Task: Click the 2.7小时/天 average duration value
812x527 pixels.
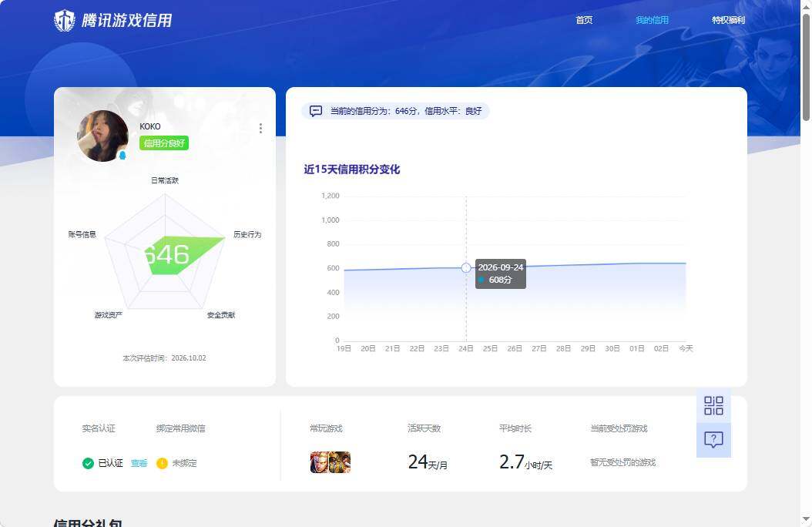Action: [525, 462]
